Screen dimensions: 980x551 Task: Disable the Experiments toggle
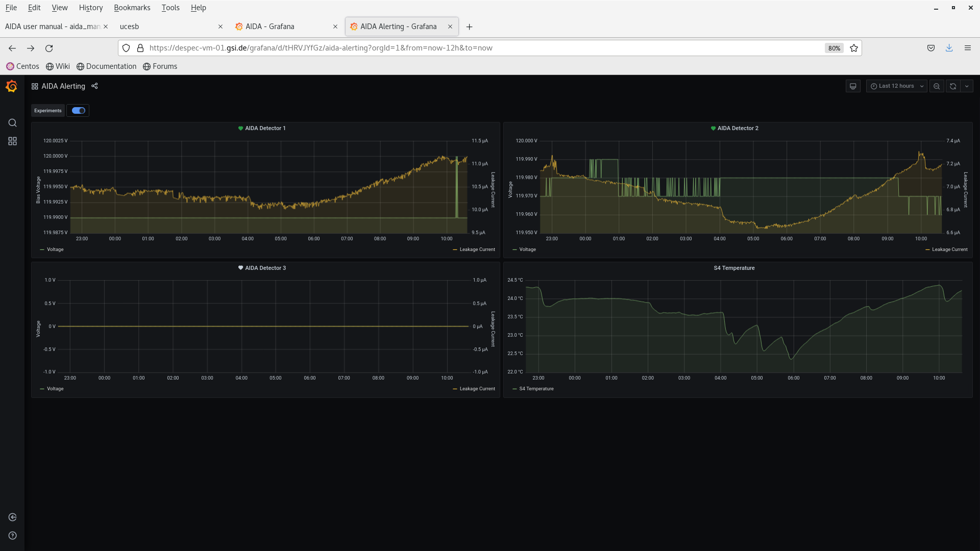tap(78, 110)
